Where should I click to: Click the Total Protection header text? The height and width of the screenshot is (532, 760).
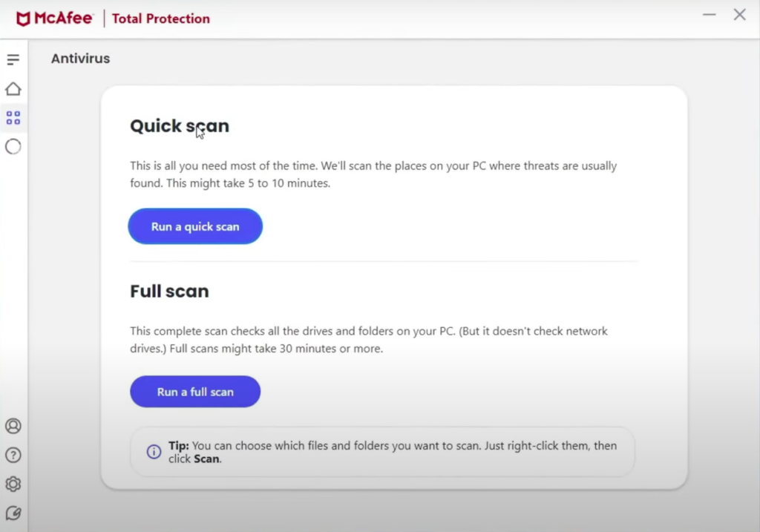[160, 19]
